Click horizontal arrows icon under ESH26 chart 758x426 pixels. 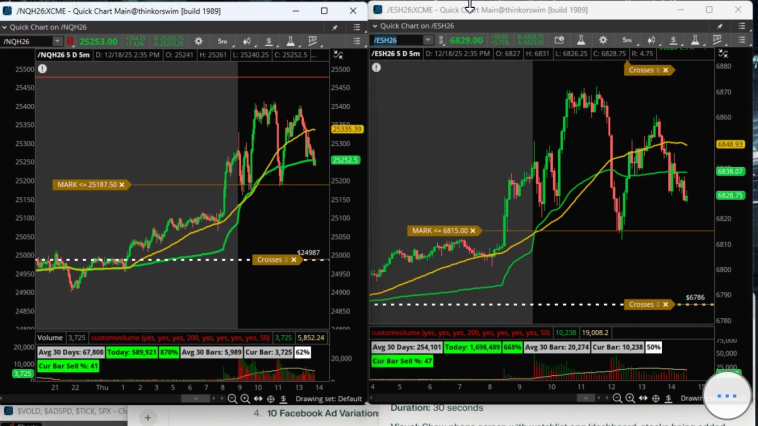[x=643, y=398]
